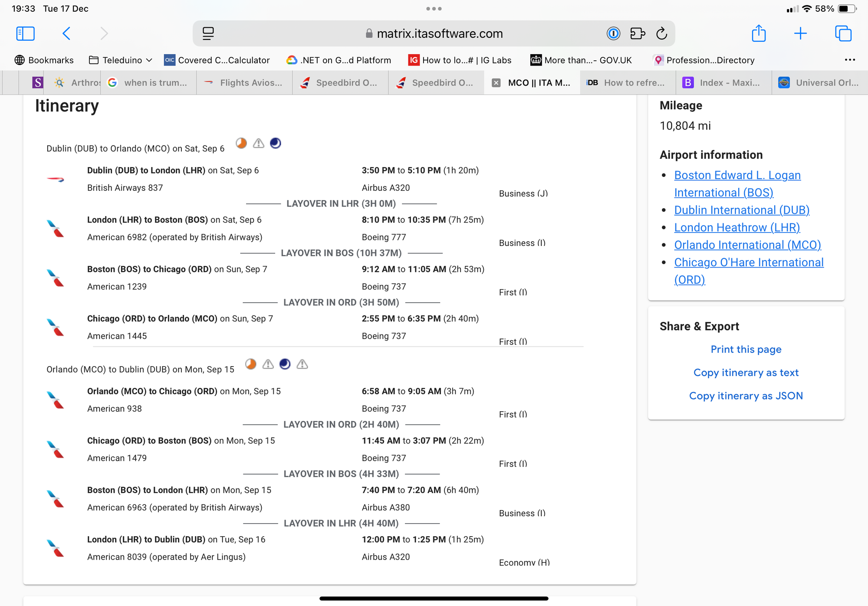Click Copy itinerary as JSON
868x606 pixels.
point(746,396)
